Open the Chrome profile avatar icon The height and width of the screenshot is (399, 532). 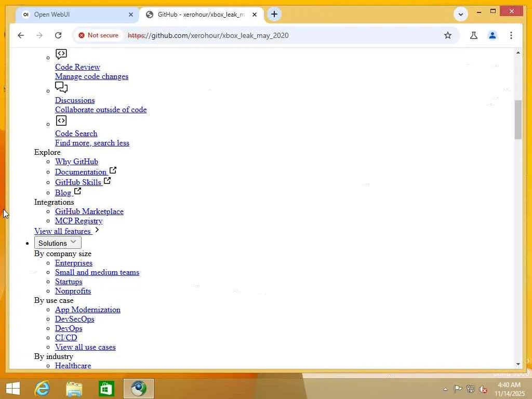tap(493, 35)
